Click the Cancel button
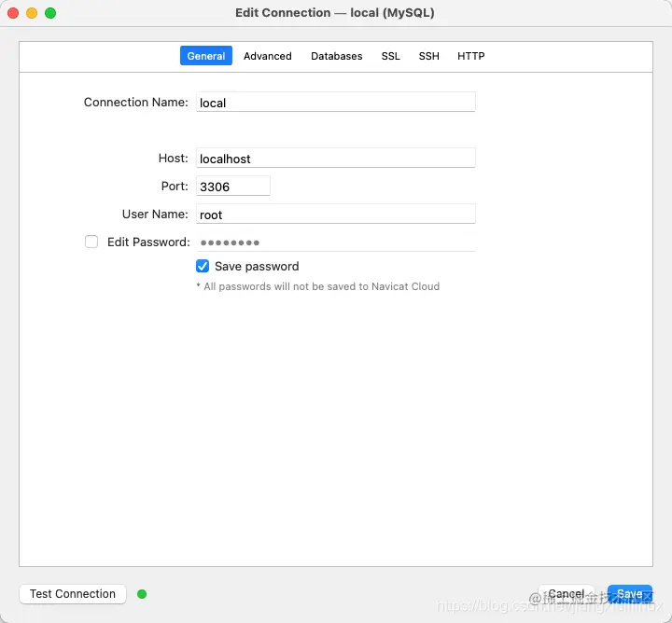The image size is (672, 623). [567, 594]
